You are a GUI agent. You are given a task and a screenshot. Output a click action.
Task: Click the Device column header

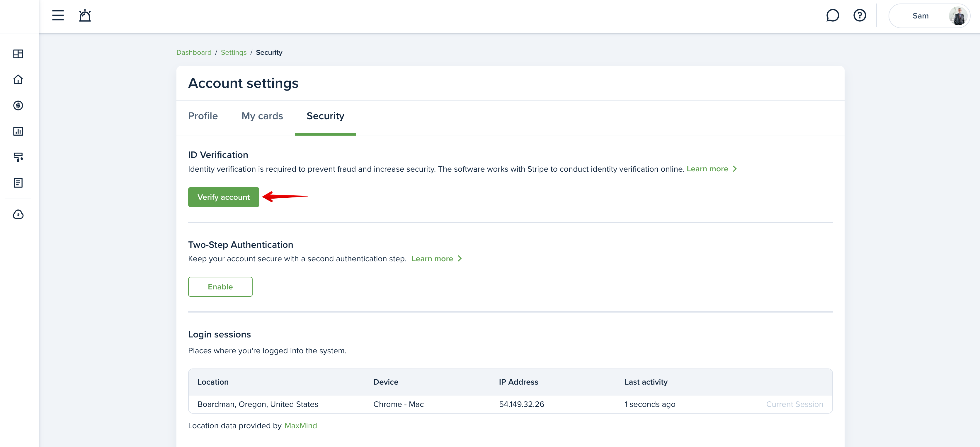(x=385, y=382)
